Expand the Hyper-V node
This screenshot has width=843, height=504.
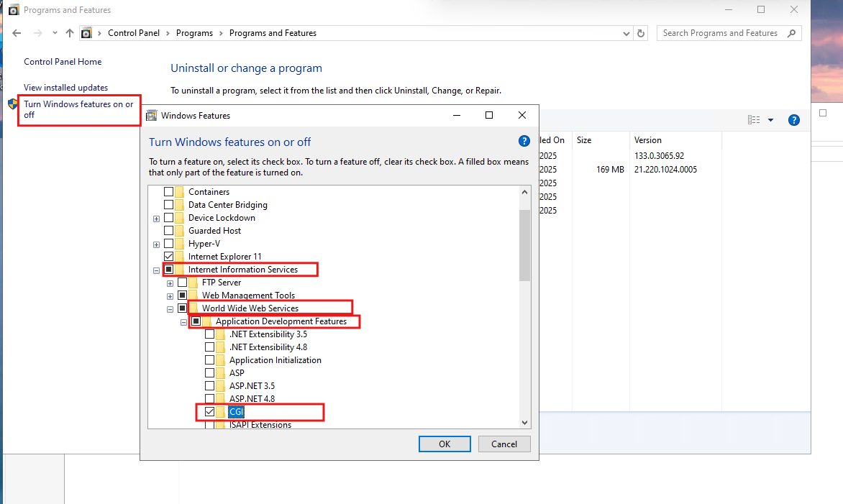pos(157,244)
